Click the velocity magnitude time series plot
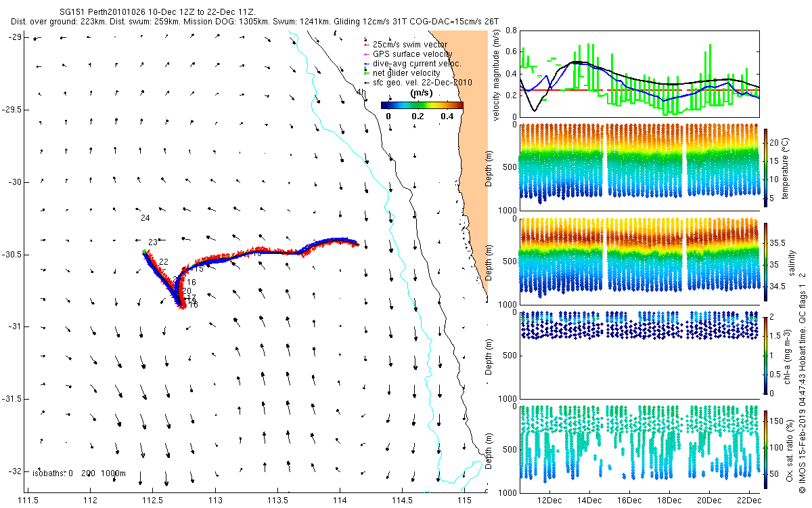This screenshot has width=812, height=508. point(639,73)
